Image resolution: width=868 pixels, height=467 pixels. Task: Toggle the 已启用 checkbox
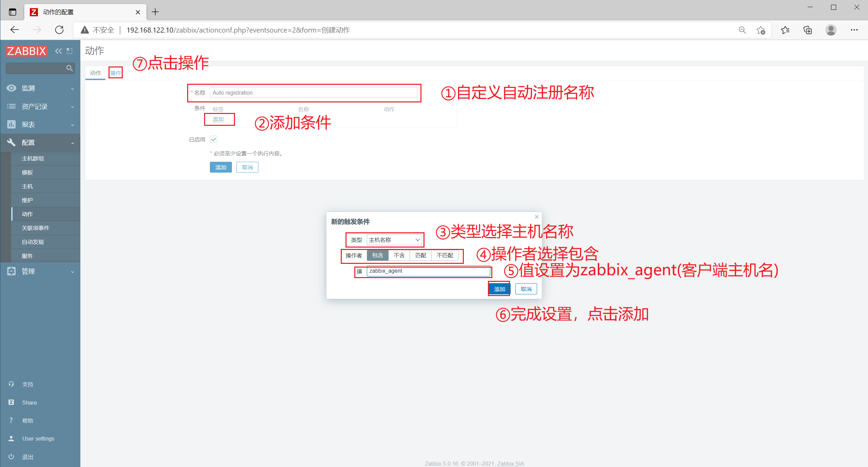pos(214,139)
